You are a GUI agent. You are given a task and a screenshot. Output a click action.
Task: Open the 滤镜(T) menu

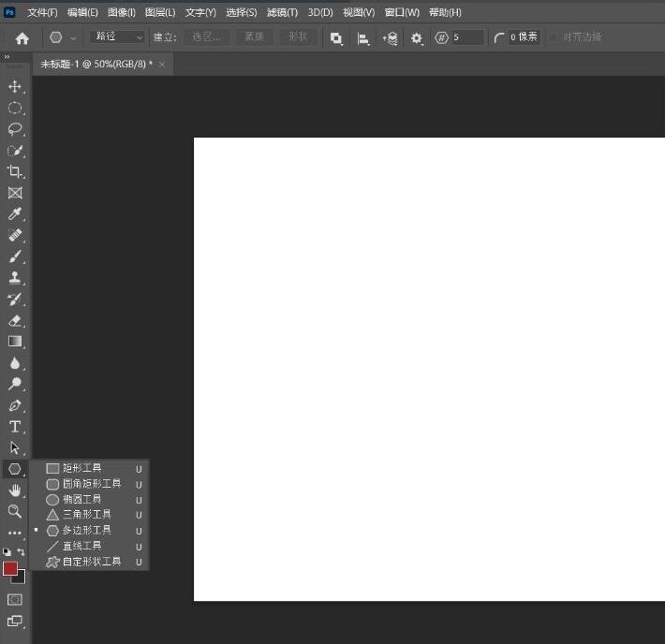pyautogui.click(x=282, y=12)
